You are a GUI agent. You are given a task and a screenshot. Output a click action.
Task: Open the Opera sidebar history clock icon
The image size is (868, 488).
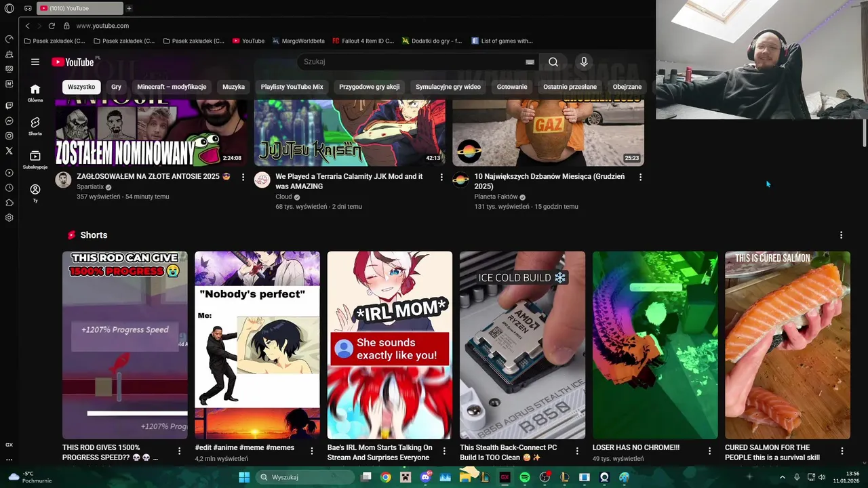tap(9, 188)
